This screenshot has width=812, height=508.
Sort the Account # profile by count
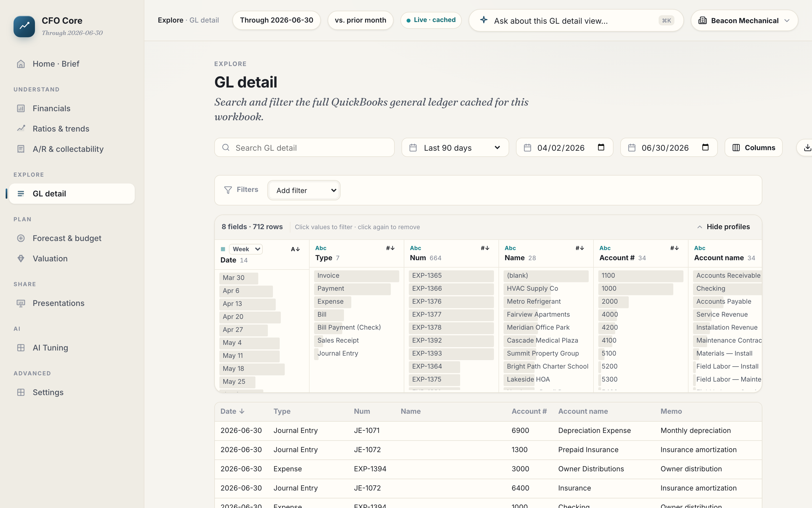(x=674, y=248)
